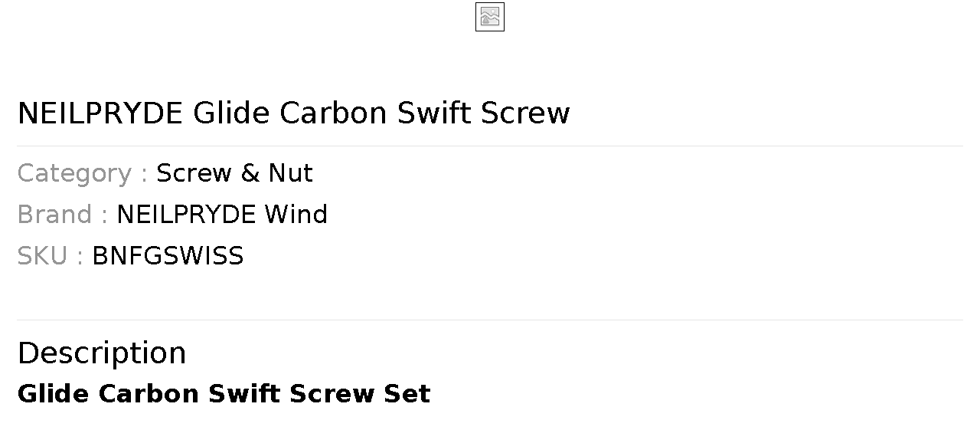Click the broken product image placeholder
Image resolution: width=980 pixels, height=430 pixels.
point(490,17)
